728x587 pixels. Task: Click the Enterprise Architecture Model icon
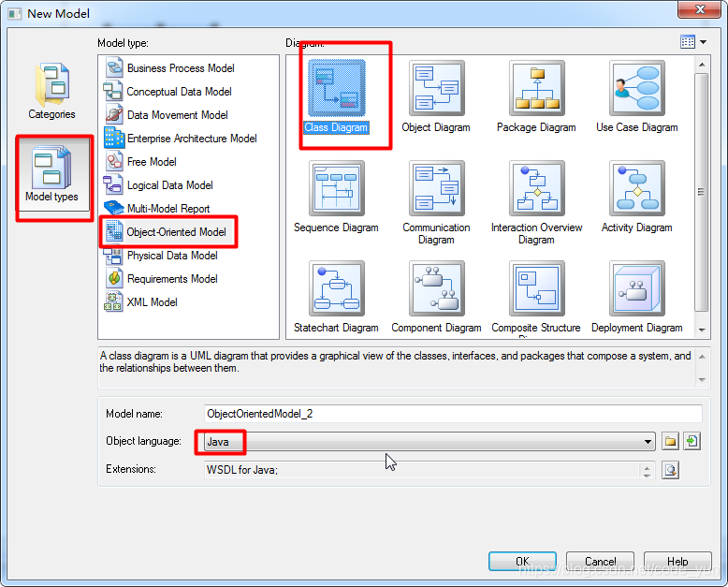click(114, 138)
